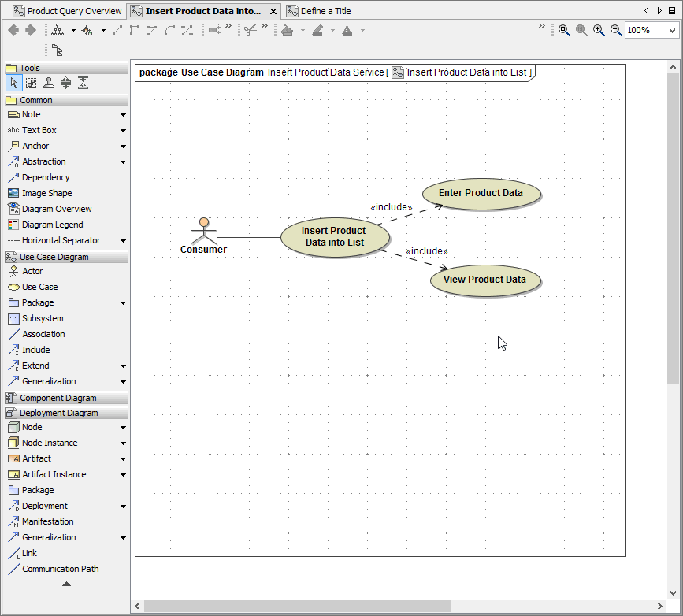Image resolution: width=683 pixels, height=616 pixels.
Task: Click the Zoom Out magnifier
Action: click(616, 30)
